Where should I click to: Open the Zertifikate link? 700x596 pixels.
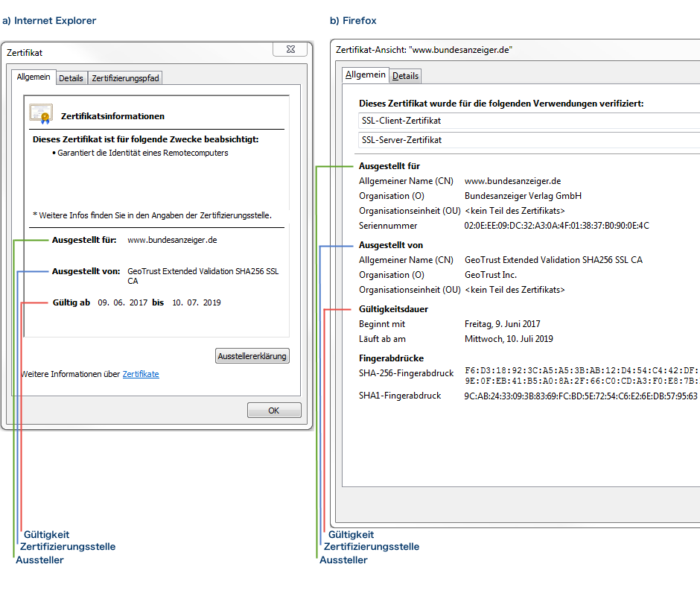141,374
